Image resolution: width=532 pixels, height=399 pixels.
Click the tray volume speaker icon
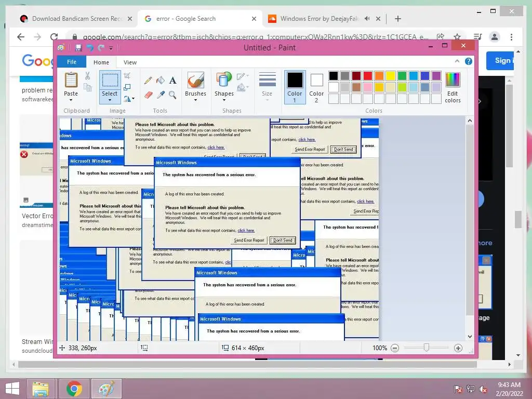pyautogui.click(x=483, y=389)
